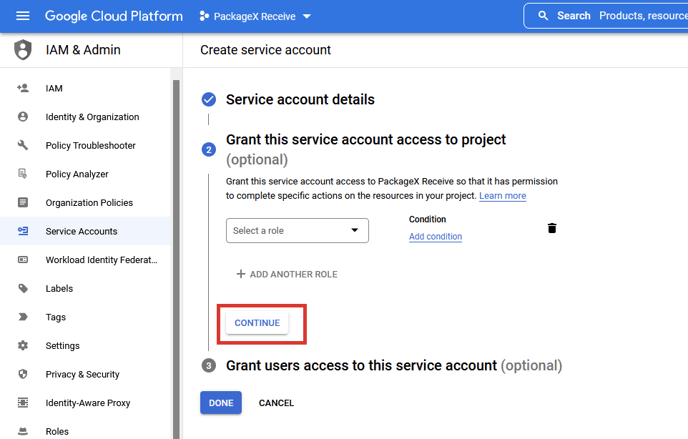Click the Identity & Organization person icon

tap(23, 117)
